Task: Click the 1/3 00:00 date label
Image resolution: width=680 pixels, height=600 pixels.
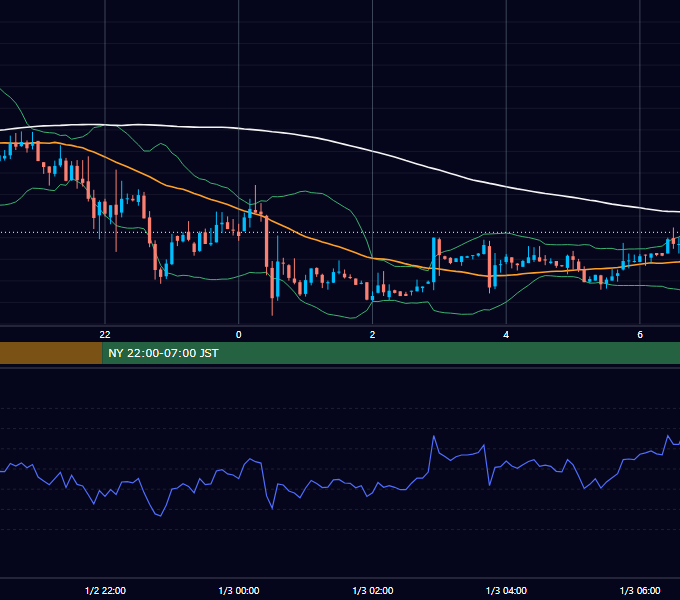Action: (x=239, y=590)
